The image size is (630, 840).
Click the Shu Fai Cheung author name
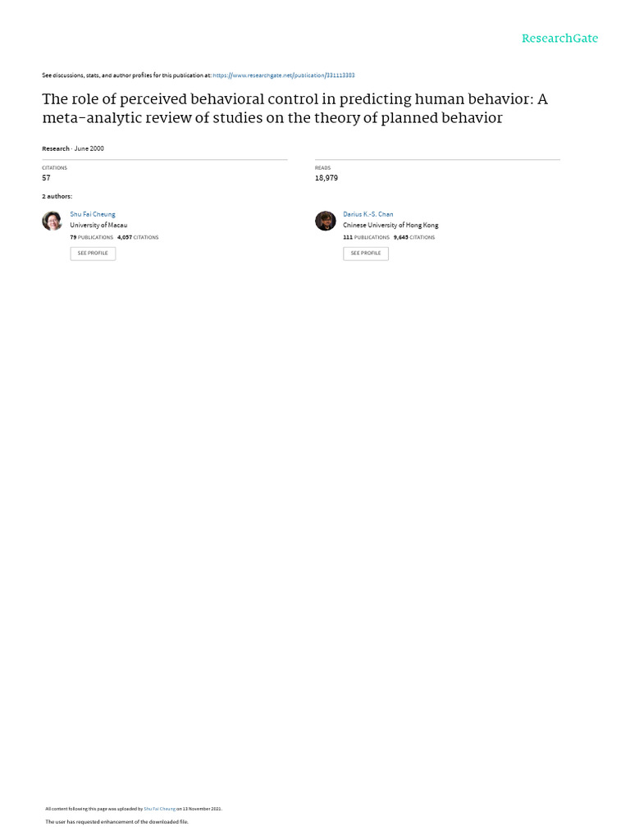click(x=93, y=214)
